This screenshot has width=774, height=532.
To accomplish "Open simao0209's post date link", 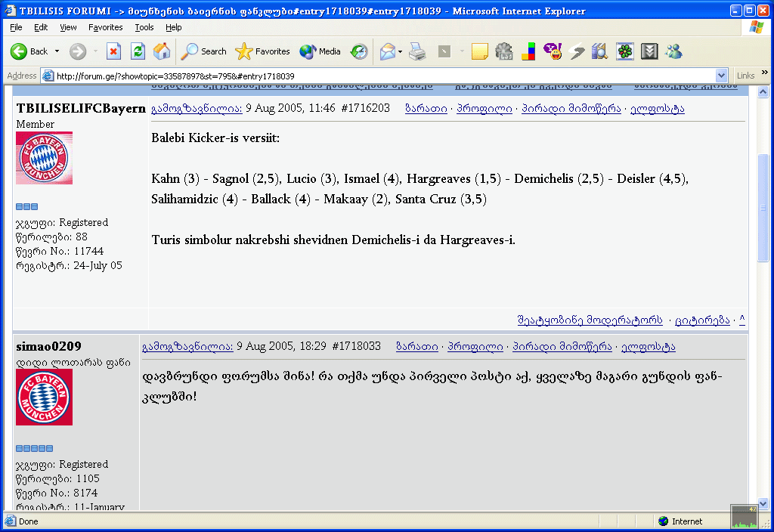I will coord(187,346).
